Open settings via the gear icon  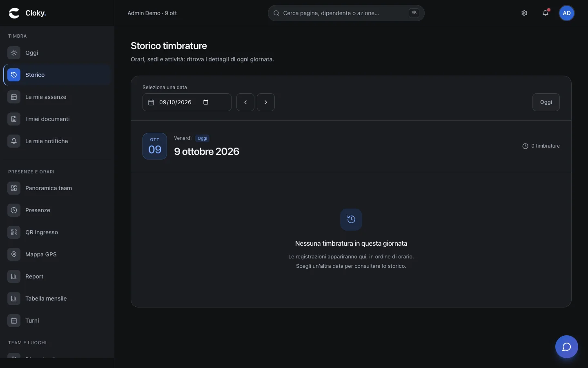(x=524, y=13)
